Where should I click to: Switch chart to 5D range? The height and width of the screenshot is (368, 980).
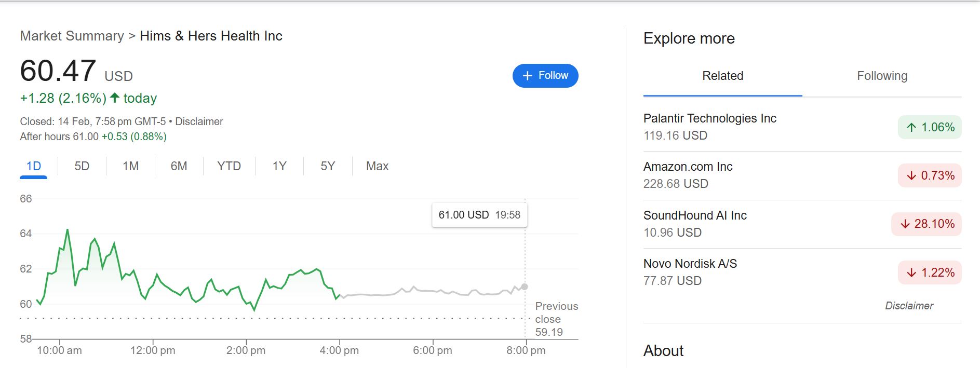pos(82,166)
